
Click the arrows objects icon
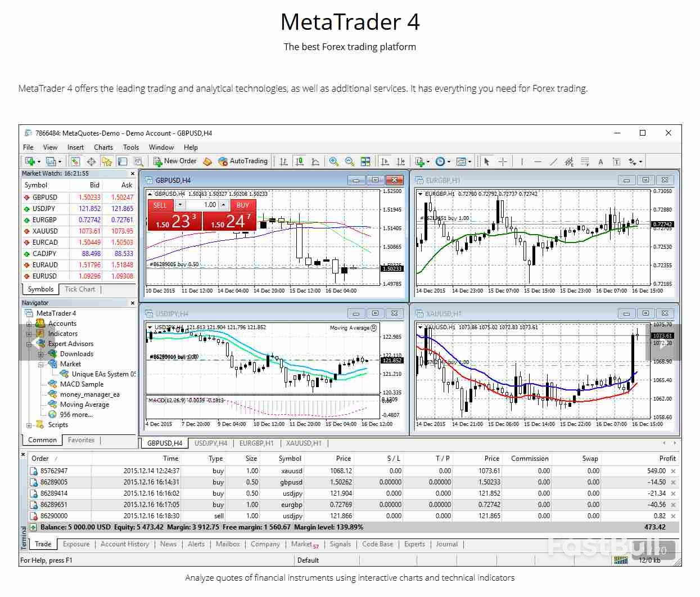tap(633, 161)
